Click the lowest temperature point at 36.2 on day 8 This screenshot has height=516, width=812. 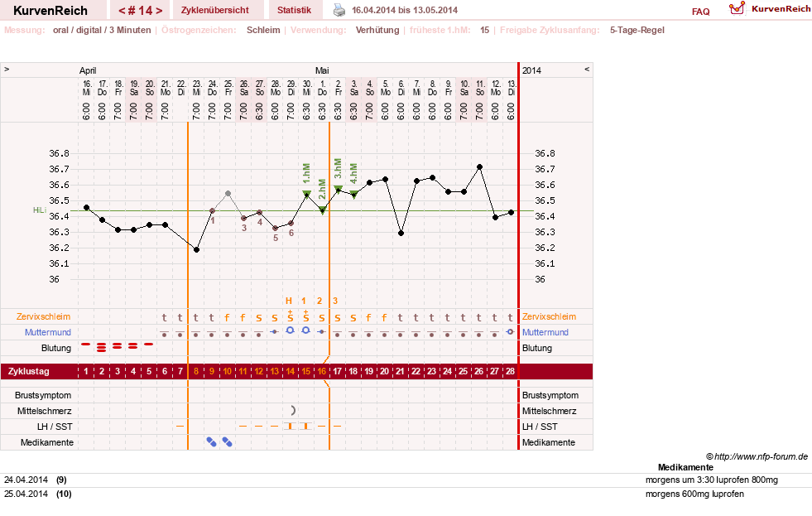point(196,249)
